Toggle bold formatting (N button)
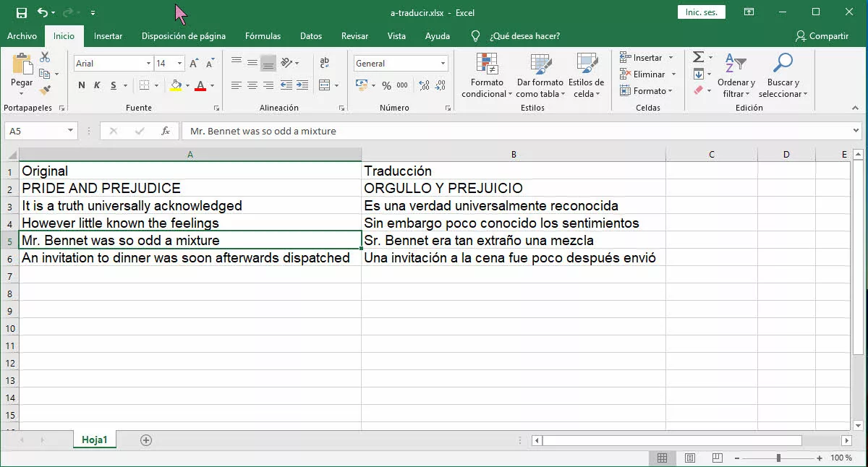Image resolution: width=868 pixels, height=467 pixels. (82, 85)
